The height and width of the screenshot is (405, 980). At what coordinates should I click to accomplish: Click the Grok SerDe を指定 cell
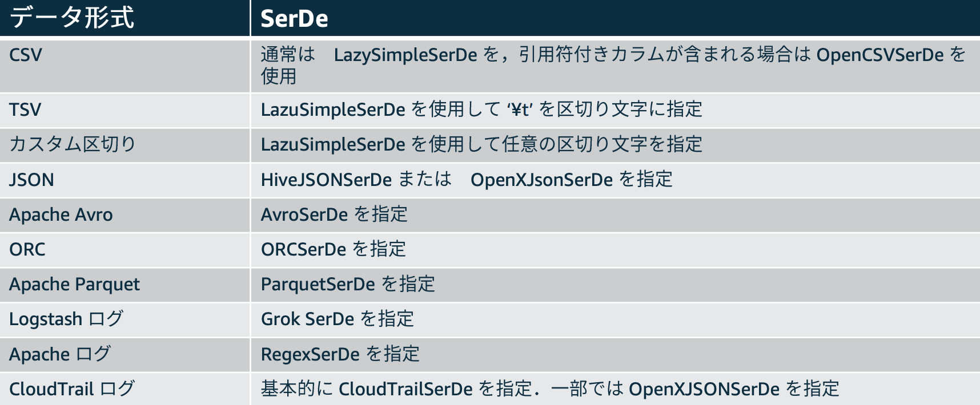[x=616, y=319]
